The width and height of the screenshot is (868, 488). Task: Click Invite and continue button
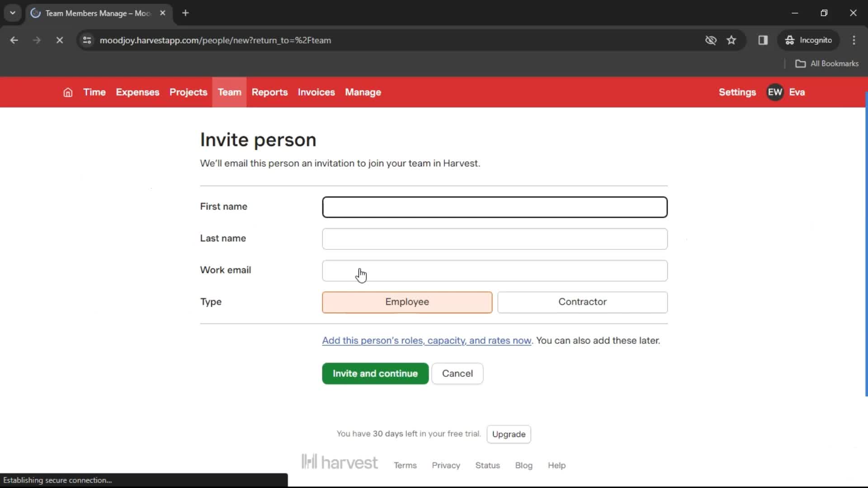click(x=375, y=373)
